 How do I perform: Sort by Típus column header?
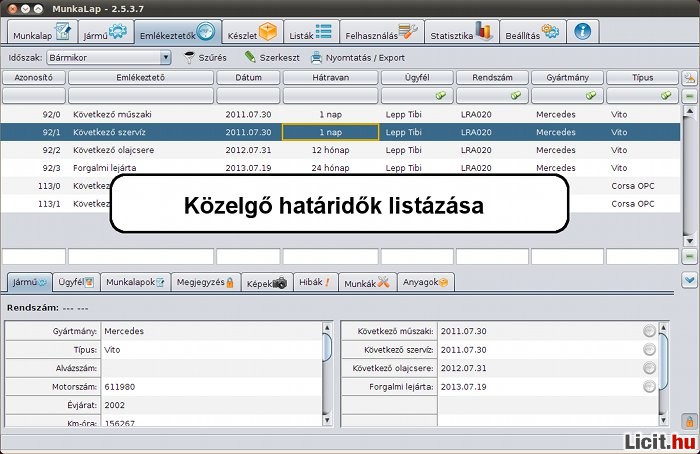click(x=642, y=78)
